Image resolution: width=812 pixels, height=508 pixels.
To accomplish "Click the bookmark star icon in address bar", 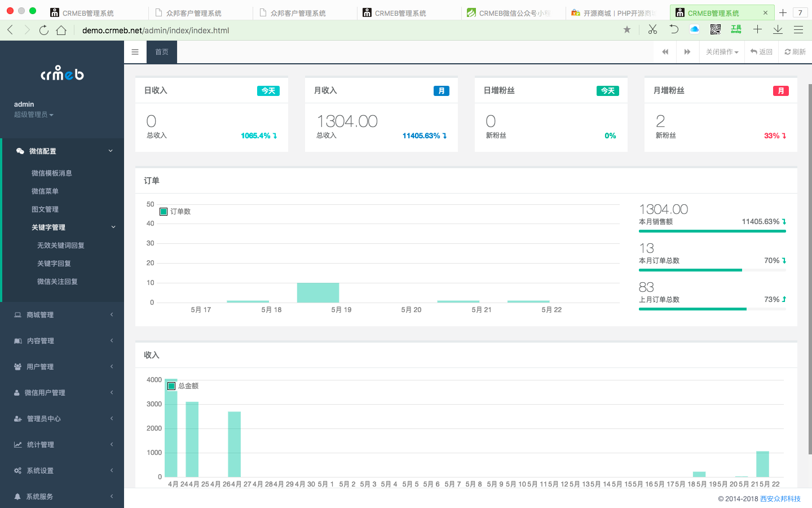I will 626,30.
